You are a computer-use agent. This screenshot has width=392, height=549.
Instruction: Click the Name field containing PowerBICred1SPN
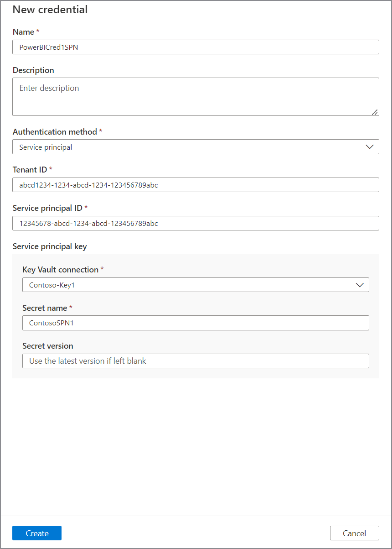pyautogui.click(x=196, y=47)
